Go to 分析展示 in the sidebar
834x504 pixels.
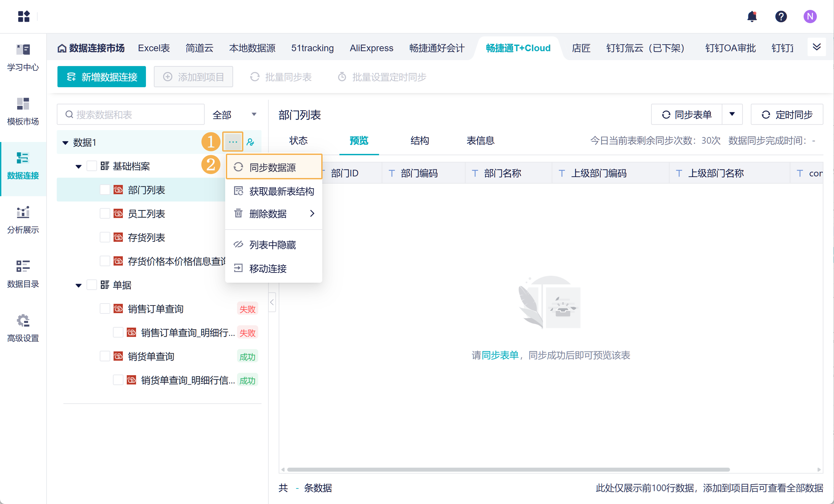coord(23,220)
